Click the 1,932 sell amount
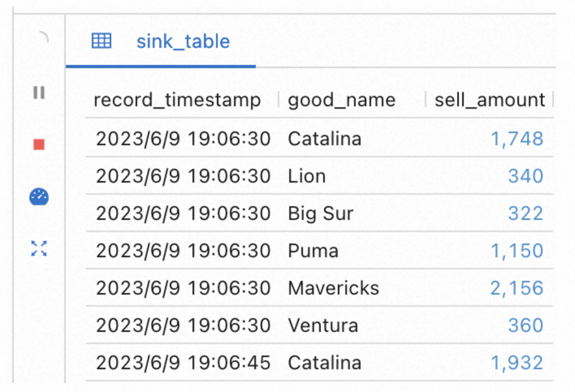Screen dimensions: 575x392 (517, 363)
